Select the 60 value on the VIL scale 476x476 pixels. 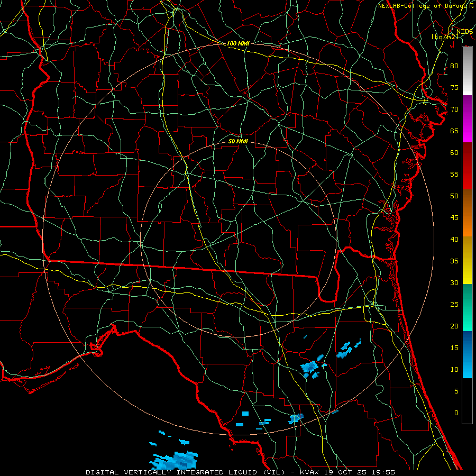pyautogui.click(x=454, y=153)
